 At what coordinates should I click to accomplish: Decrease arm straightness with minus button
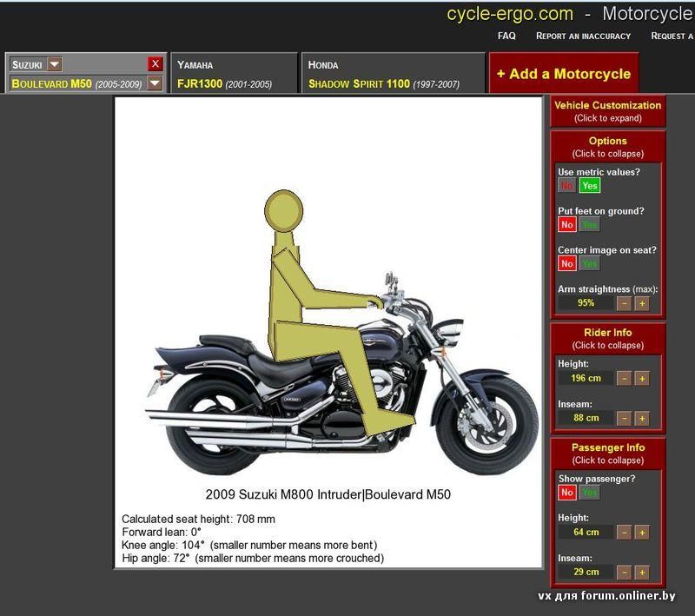[624, 303]
